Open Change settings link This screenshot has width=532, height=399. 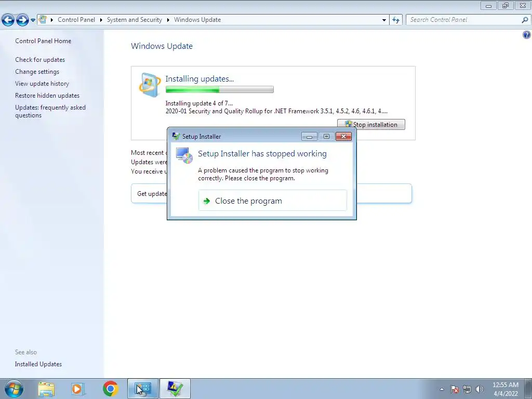(37, 72)
